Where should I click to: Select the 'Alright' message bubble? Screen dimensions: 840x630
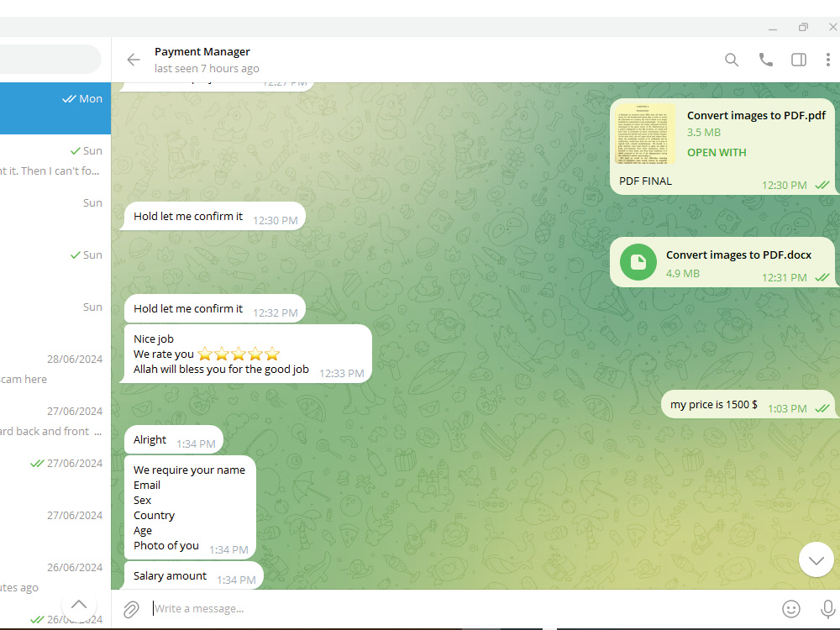tap(174, 440)
